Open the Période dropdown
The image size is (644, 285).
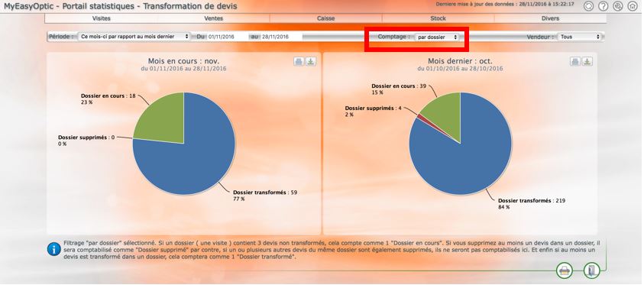[x=134, y=37]
